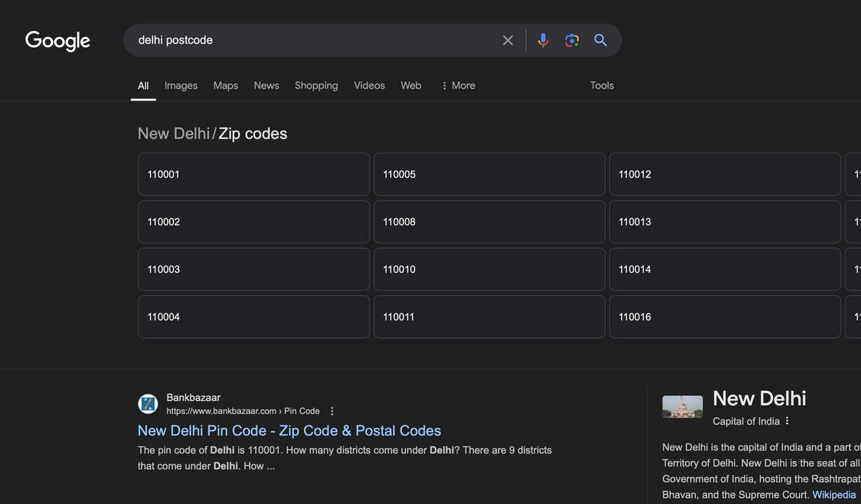Start voice search with microphone icon

543,40
